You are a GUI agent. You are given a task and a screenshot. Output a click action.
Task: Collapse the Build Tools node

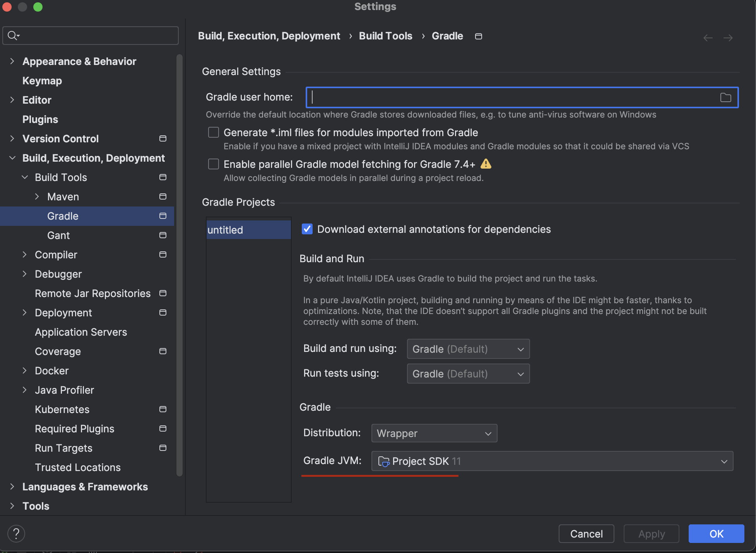click(x=25, y=177)
